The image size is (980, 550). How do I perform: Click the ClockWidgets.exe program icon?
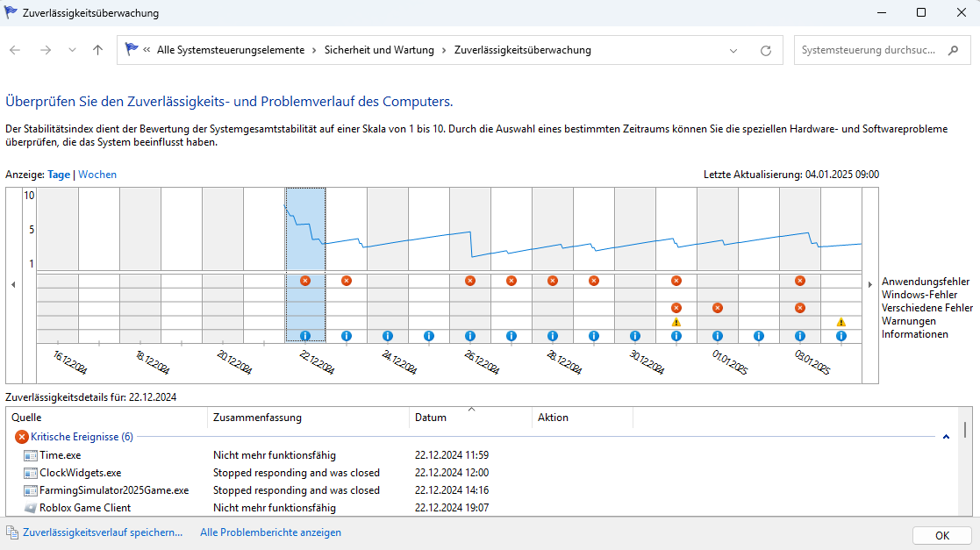coord(31,473)
